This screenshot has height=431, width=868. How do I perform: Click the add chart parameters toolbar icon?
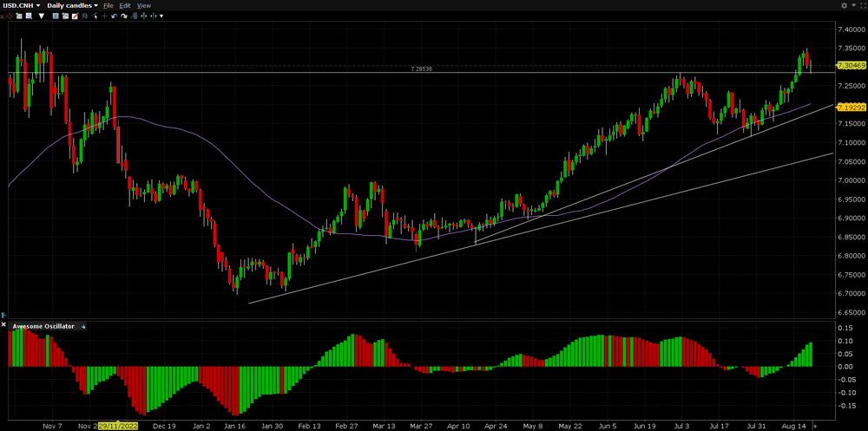tap(65, 16)
